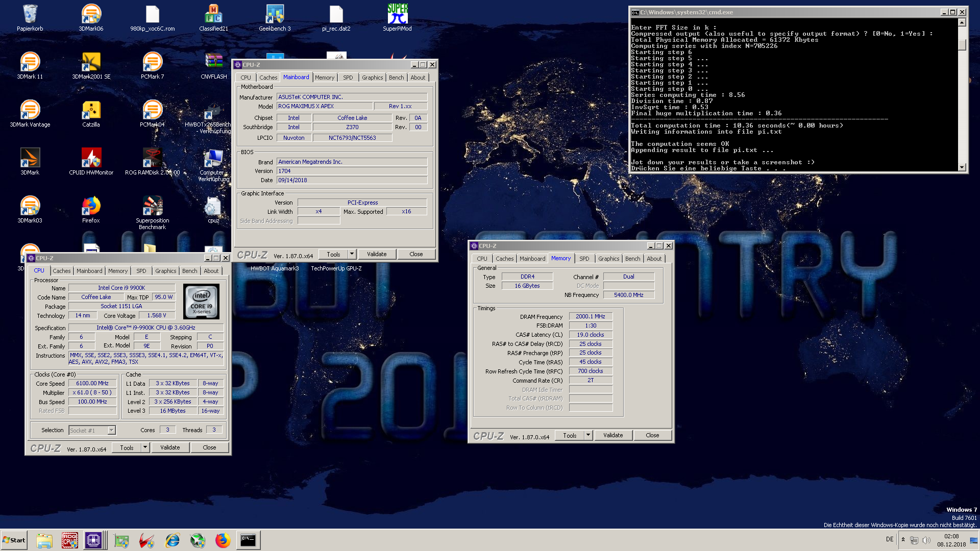Open the Socket #1 selection dropdown
This screenshot has height=551, width=980.
click(x=92, y=430)
